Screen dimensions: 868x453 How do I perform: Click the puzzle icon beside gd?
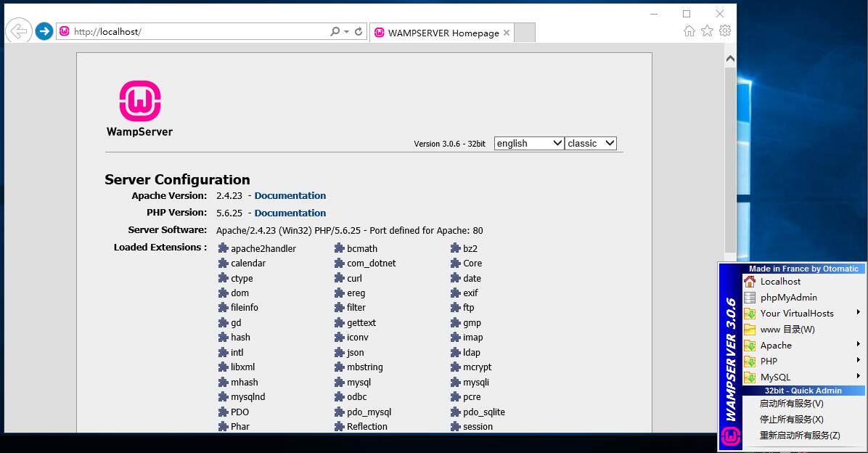tap(223, 322)
